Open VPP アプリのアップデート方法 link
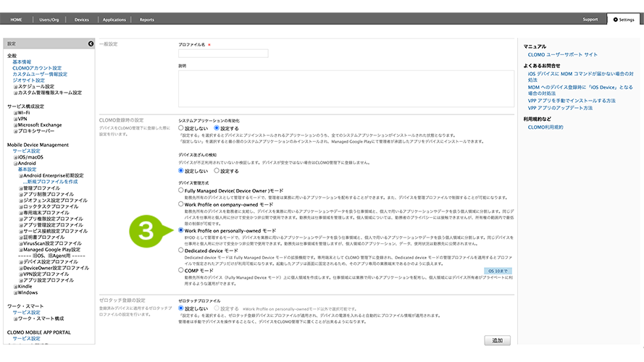 pyautogui.click(x=560, y=108)
